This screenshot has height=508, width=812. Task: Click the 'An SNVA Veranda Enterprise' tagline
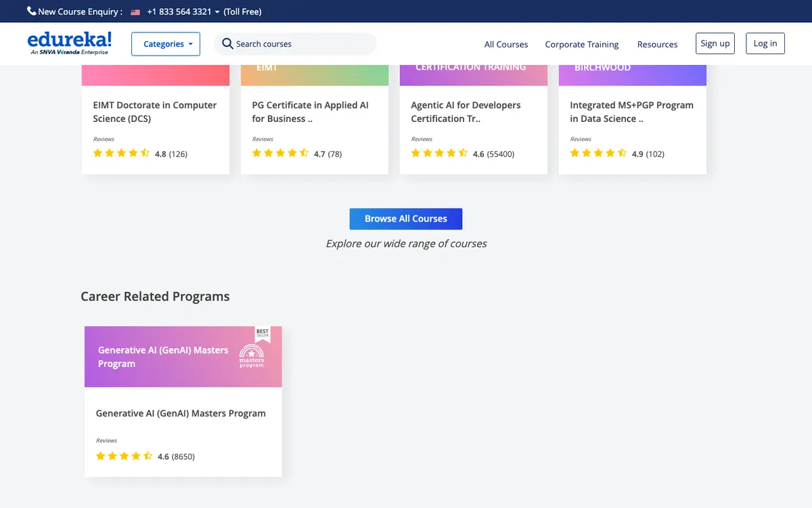(69, 52)
